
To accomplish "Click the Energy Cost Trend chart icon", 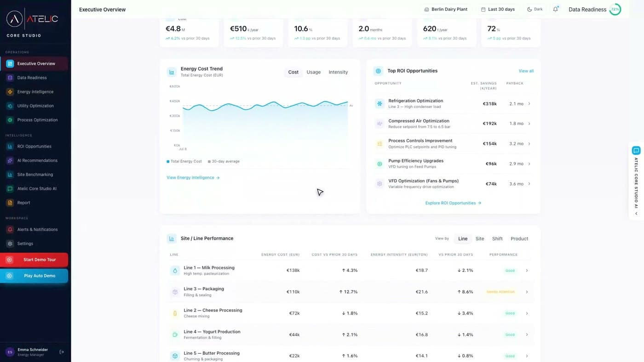I will point(172,72).
